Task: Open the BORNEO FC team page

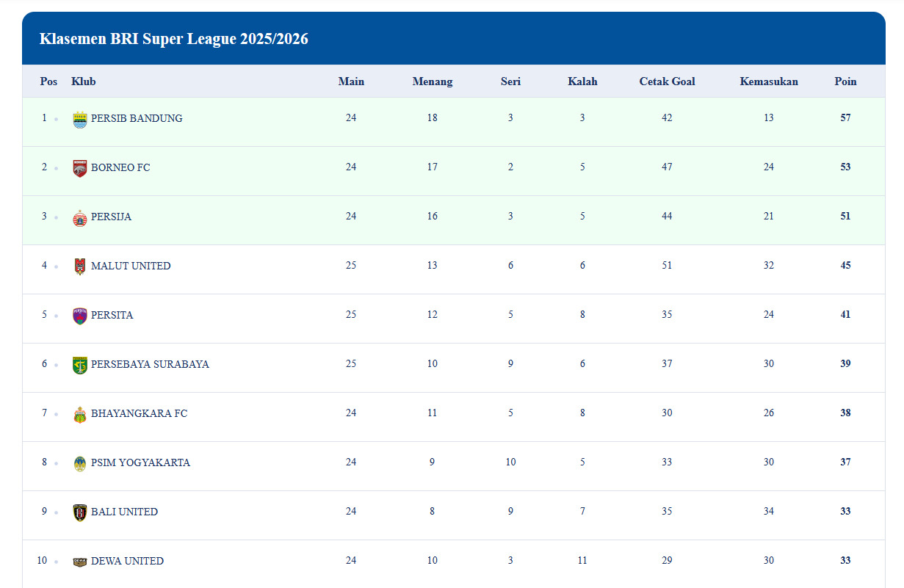Action: 120,167
